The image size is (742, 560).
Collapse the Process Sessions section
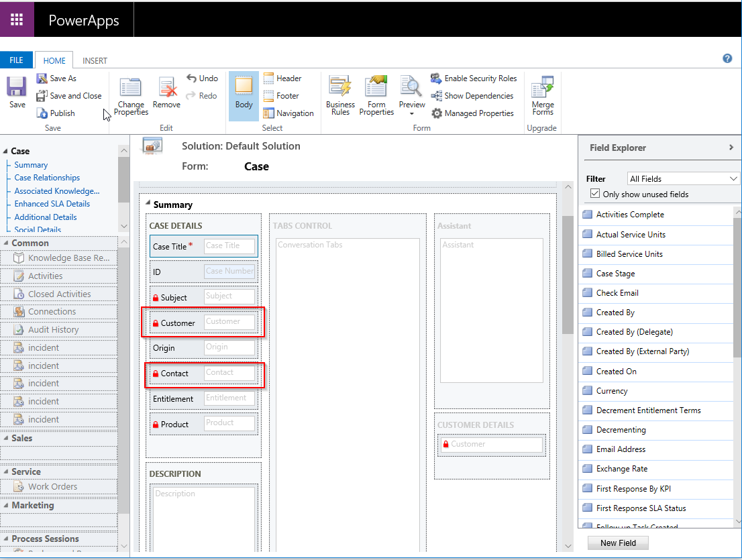[x=6, y=539]
